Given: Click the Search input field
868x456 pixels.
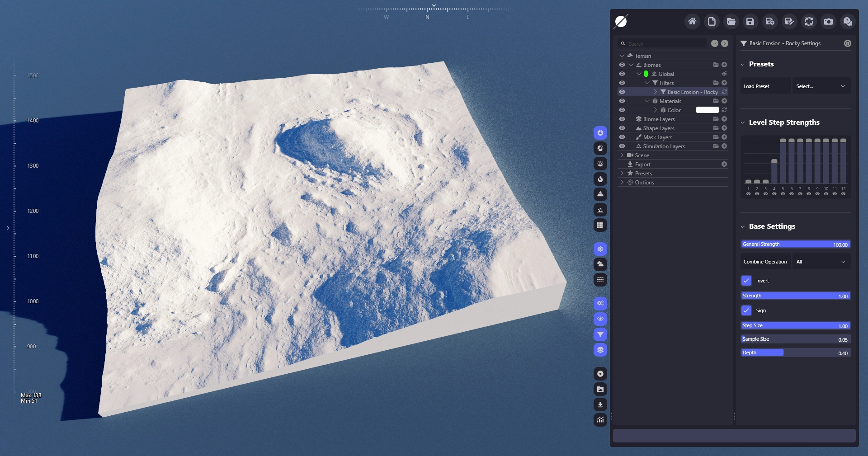Looking at the screenshot, I should click(x=665, y=44).
